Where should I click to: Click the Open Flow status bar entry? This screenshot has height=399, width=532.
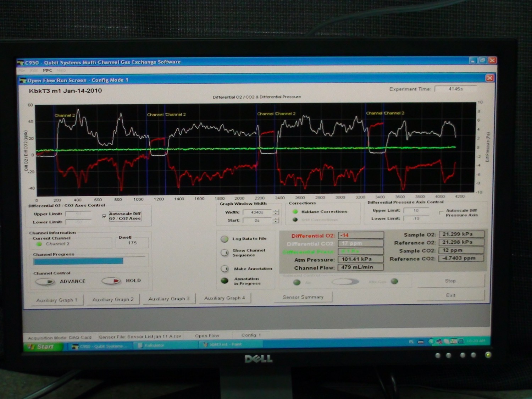pos(207,336)
